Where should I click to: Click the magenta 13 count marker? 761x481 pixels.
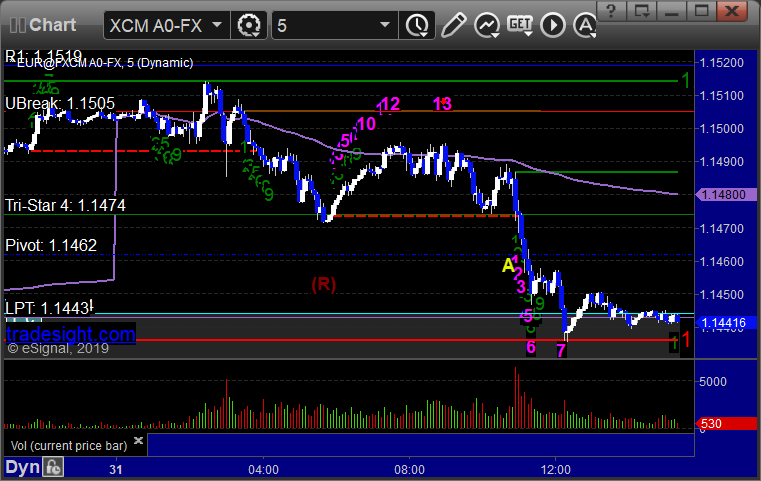(442, 104)
